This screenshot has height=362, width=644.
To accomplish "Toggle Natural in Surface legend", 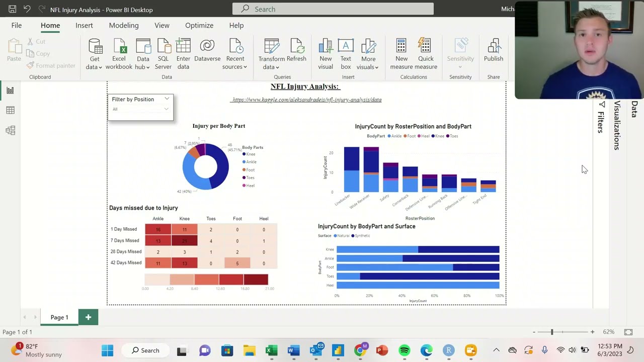I will (342, 235).
